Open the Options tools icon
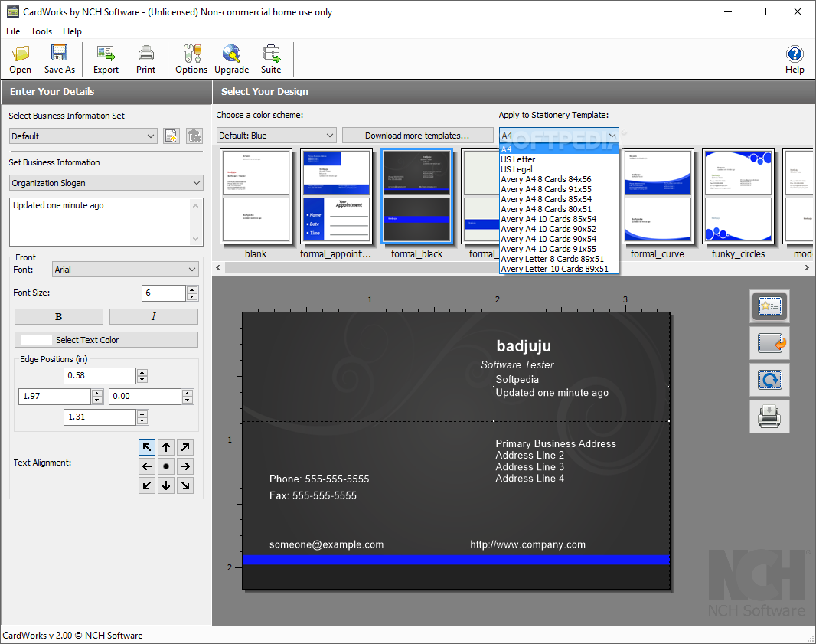This screenshot has width=816, height=644. (x=191, y=60)
